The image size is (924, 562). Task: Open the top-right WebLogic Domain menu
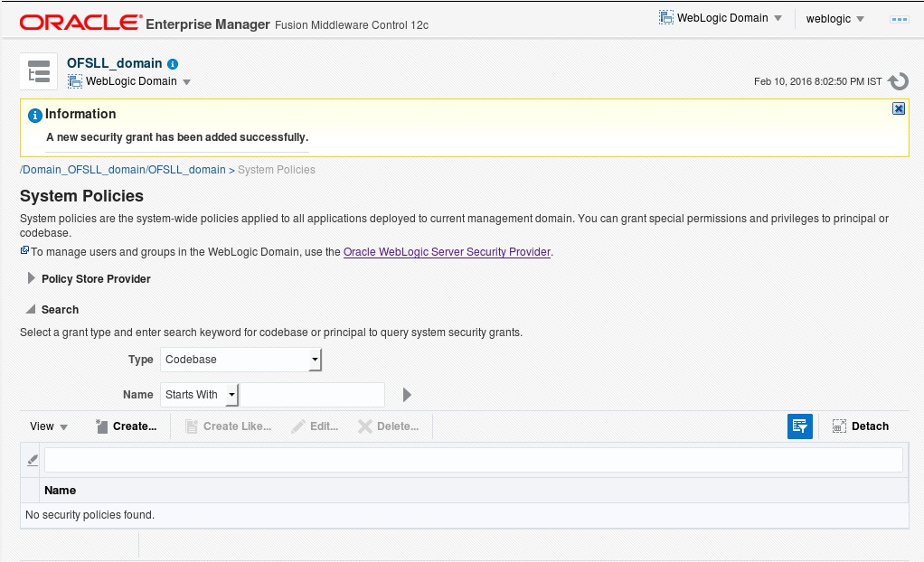click(x=720, y=18)
